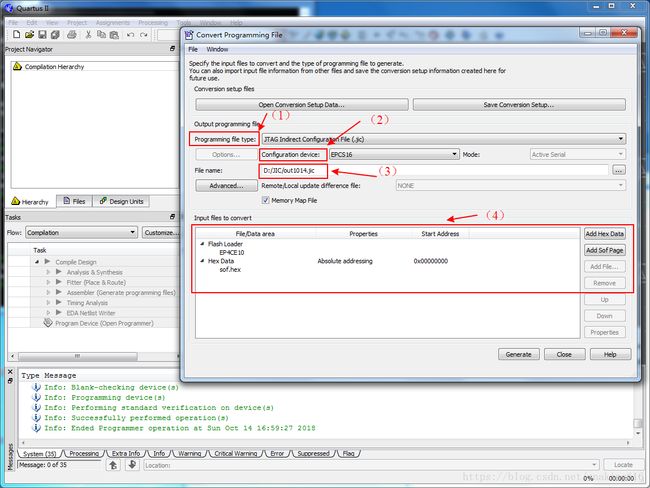Click the Advanced button
Image resolution: width=650 pixels, height=488 pixels.
pos(226,185)
